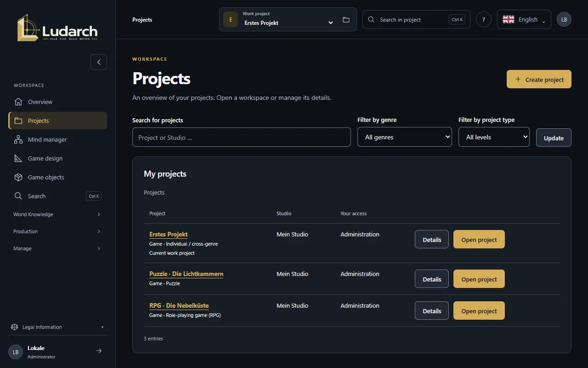588x368 pixels.
Task: Open details for Erstes Projekt
Action: pyautogui.click(x=432, y=239)
